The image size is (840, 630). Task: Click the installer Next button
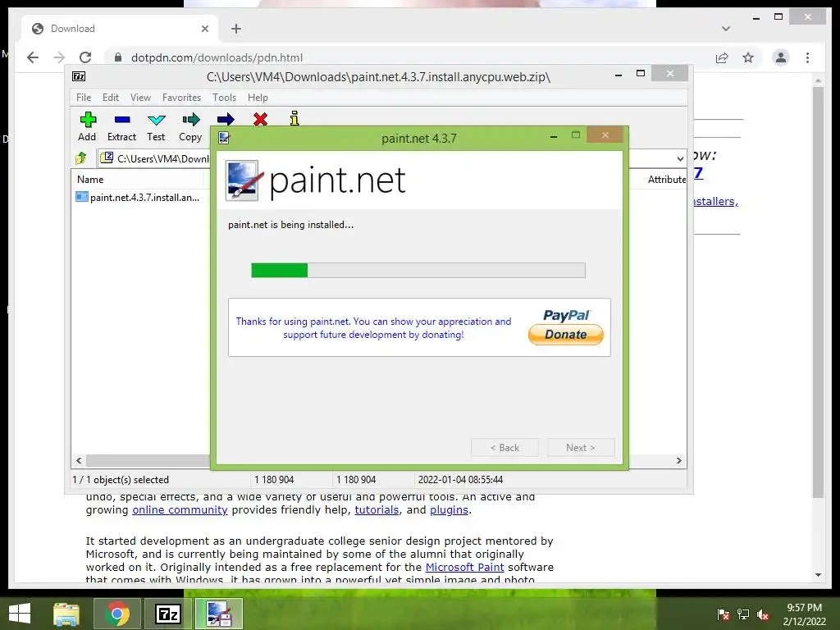[581, 447]
